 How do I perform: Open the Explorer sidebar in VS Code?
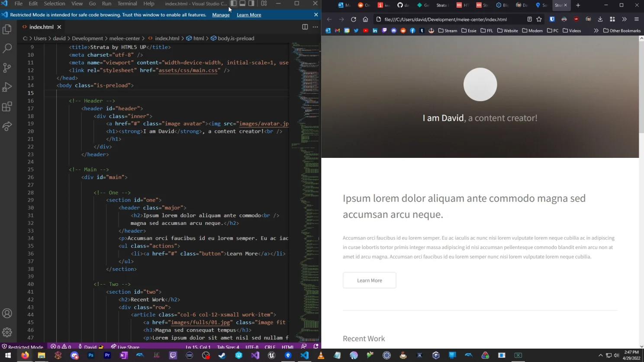pyautogui.click(x=6, y=29)
